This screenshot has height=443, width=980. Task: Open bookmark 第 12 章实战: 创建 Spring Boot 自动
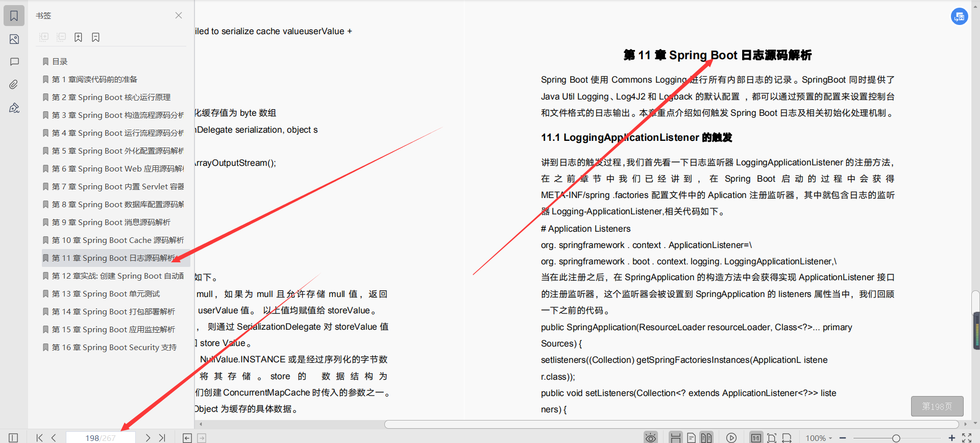(x=114, y=276)
